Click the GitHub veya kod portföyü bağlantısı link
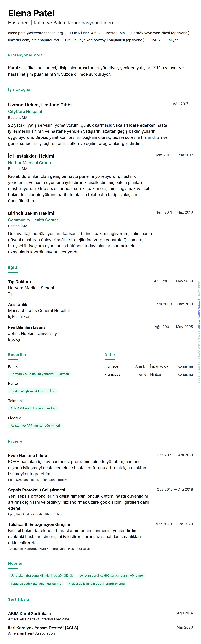 (x=105, y=40)
